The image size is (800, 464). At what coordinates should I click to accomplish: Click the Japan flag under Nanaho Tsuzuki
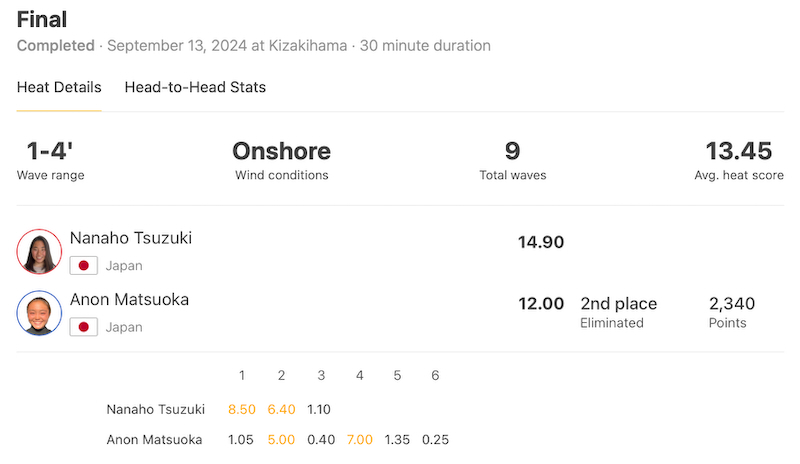click(84, 265)
